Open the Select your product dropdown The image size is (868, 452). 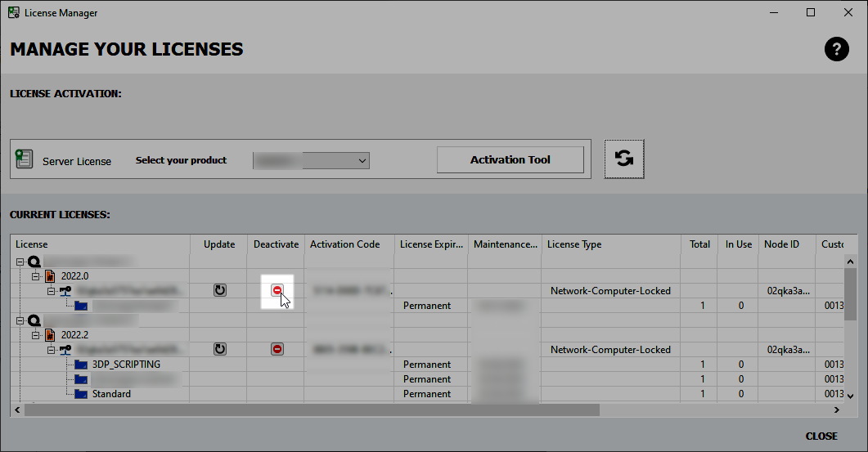point(312,161)
